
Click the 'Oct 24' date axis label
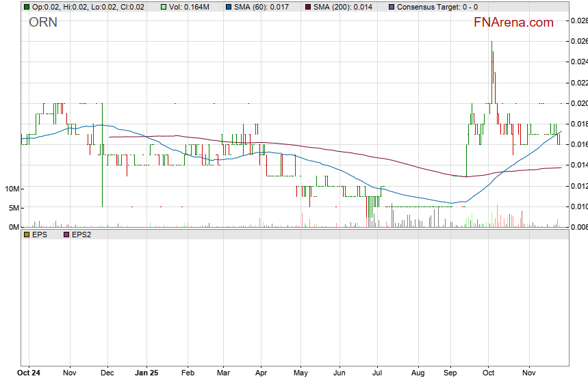28,374
